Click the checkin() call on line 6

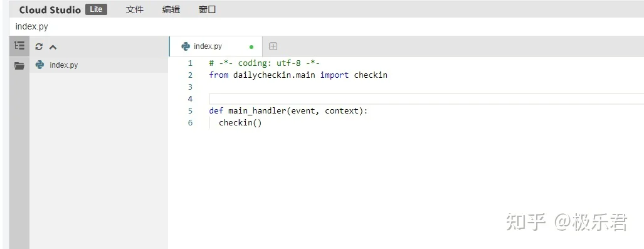[x=240, y=123]
